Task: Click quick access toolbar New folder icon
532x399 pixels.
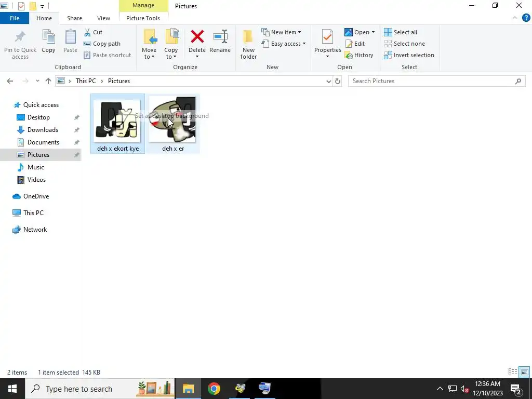Action: click(x=33, y=6)
